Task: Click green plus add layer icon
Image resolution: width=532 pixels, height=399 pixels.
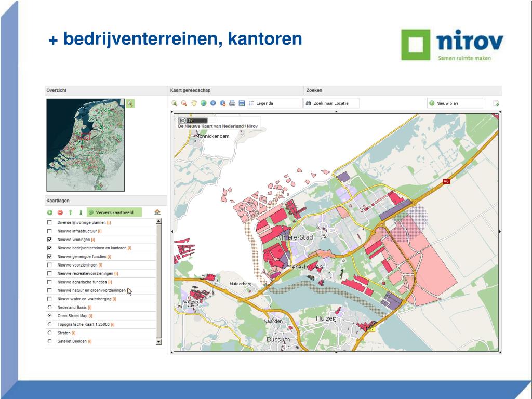Action: click(50, 212)
